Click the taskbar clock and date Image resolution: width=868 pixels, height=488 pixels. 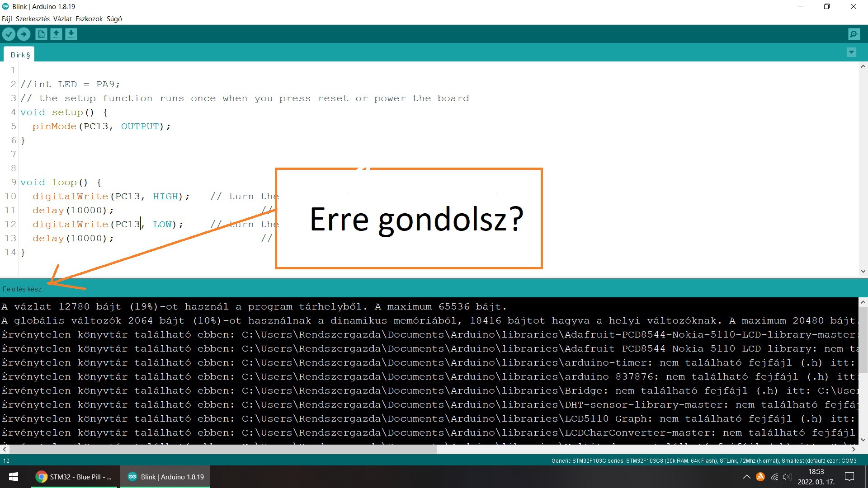coord(816,477)
